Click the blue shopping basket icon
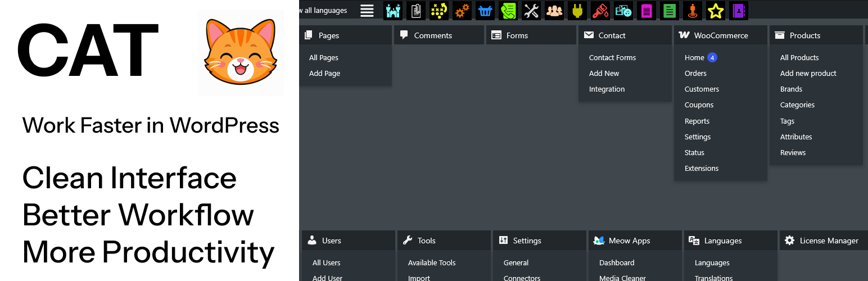868x281 pixels. click(x=485, y=10)
